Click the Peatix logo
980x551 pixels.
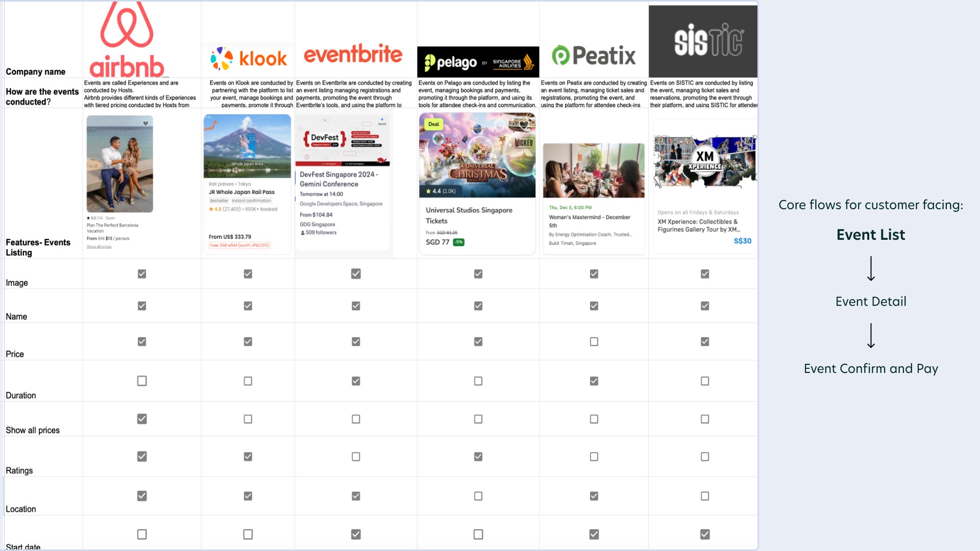pos(594,55)
